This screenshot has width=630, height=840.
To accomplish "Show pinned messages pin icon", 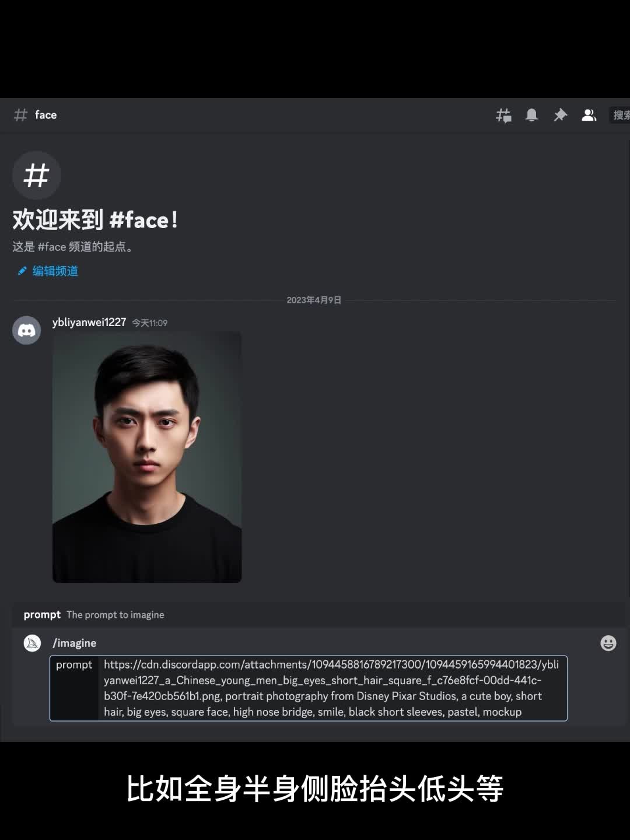I will click(560, 115).
